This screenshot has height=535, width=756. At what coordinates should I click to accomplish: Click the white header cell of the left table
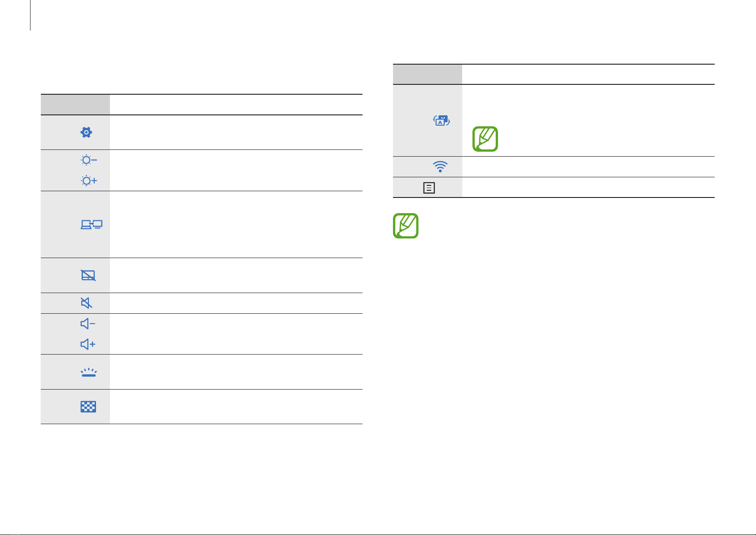coord(236,105)
